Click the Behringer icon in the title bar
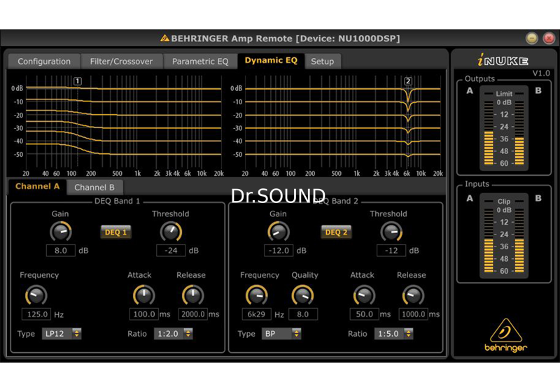This screenshot has width=560, height=392. pos(164,38)
